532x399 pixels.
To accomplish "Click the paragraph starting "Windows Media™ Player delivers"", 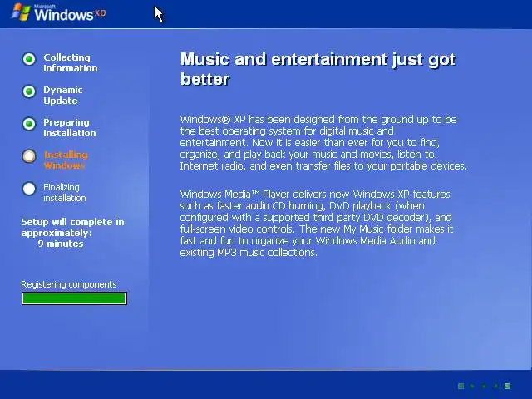I will (x=317, y=224).
